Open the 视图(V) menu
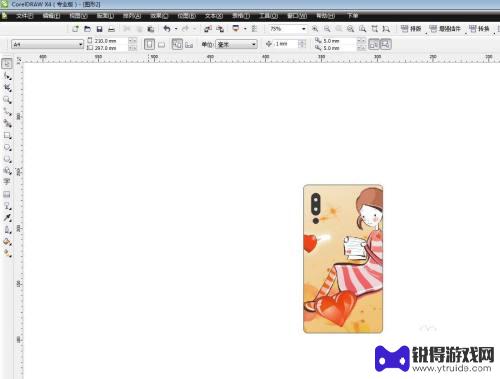 [78, 16]
